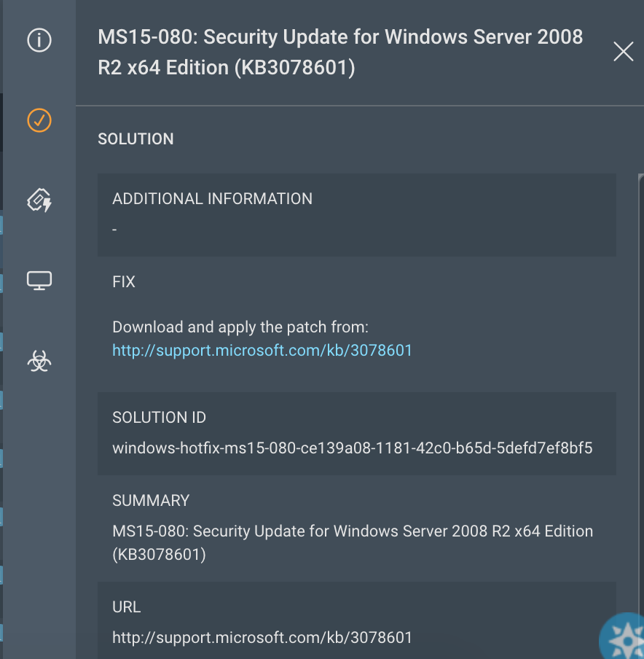644x659 pixels.
Task: Click the ADDITIONAL INFORMATION label
Action: (x=212, y=199)
